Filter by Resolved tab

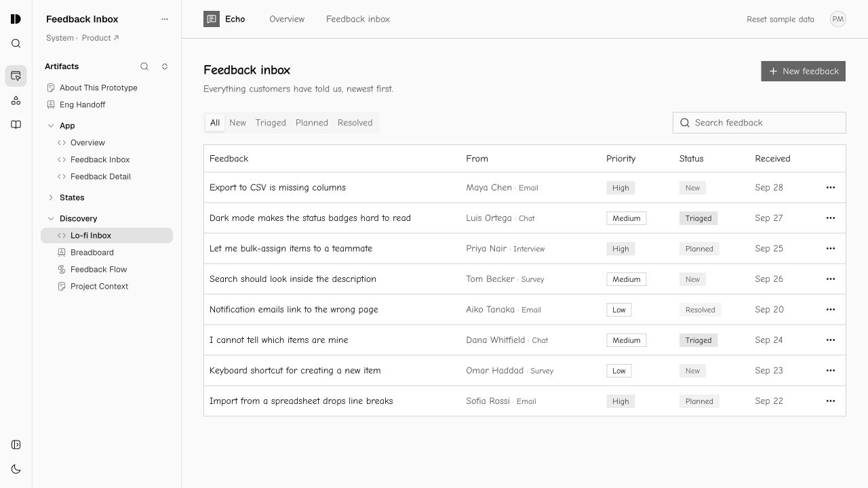point(355,123)
